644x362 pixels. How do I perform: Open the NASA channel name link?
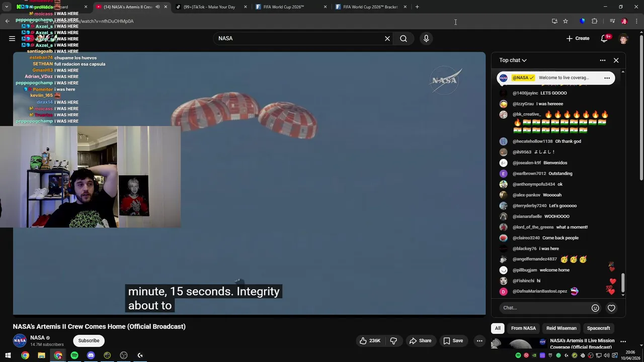[37, 338]
